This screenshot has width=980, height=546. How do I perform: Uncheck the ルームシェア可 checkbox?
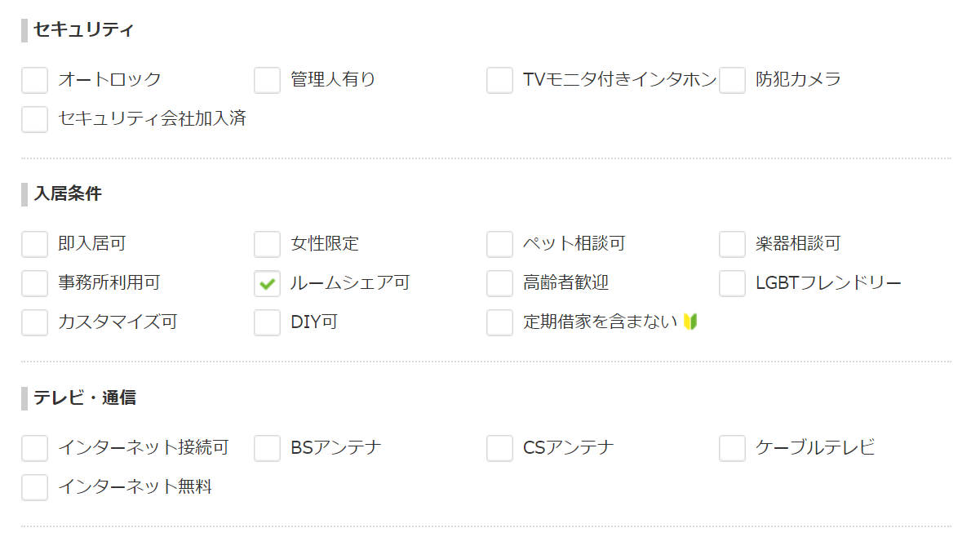click(268, 283)
